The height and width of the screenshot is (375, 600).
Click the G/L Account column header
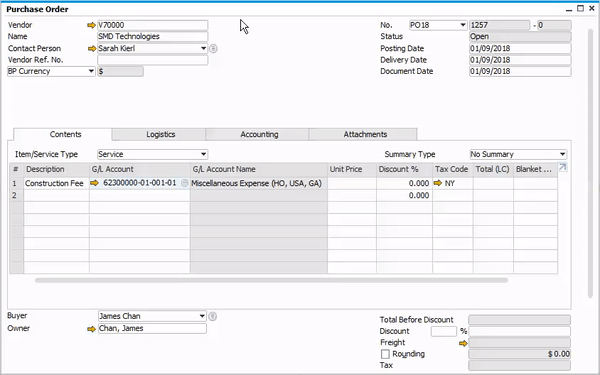140,169
